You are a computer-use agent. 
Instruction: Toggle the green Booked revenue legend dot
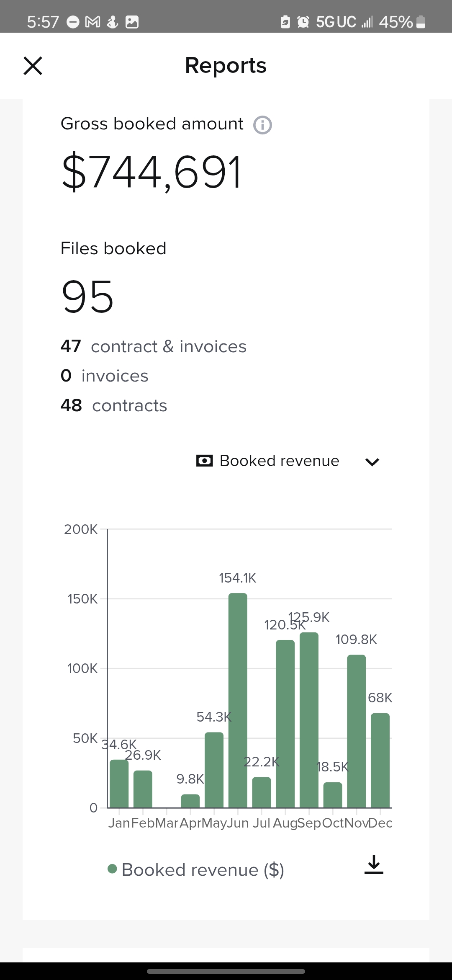112,869
